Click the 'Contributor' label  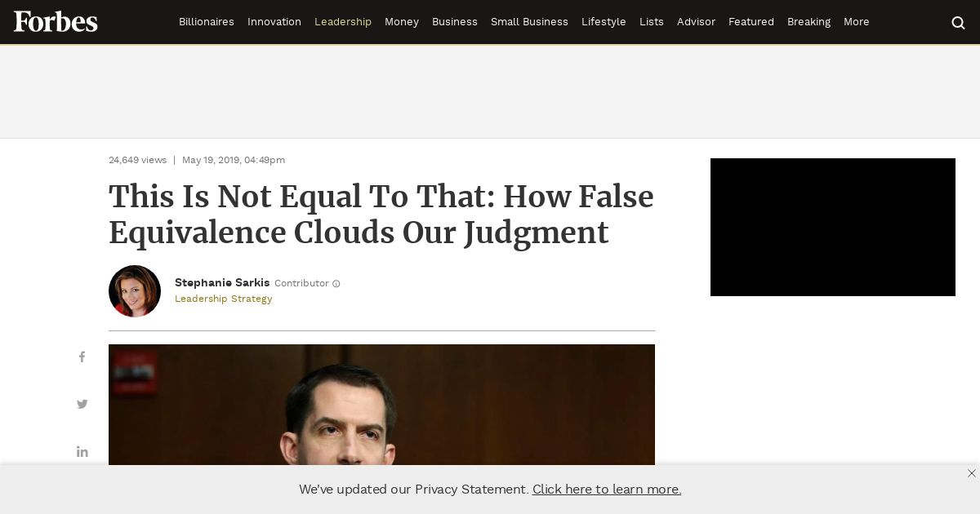click(x=301, y=284)
